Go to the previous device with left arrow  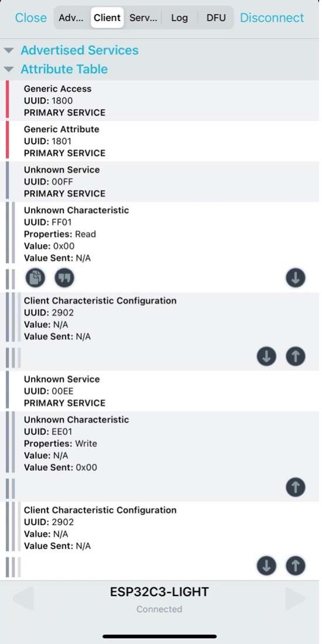tap(23, 598)
